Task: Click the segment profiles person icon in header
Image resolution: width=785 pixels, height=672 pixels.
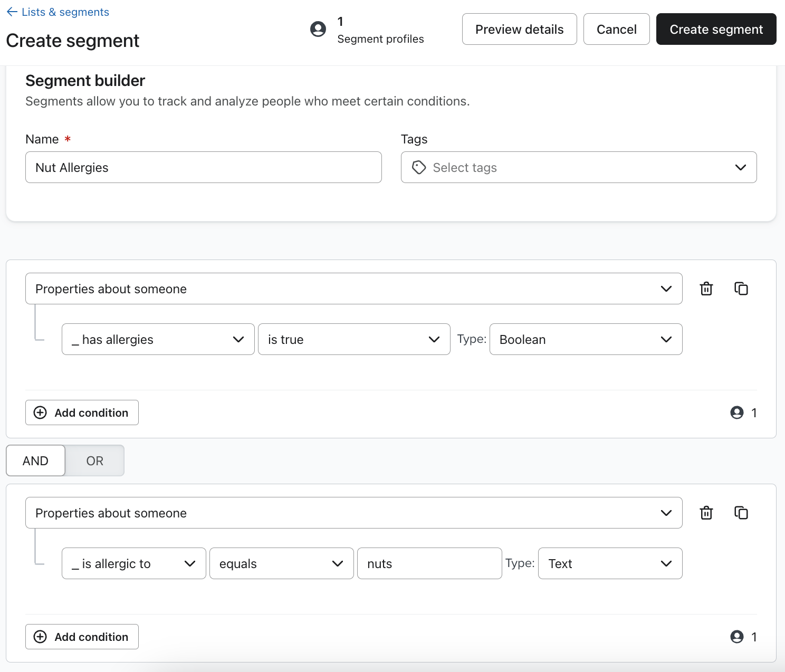Action: tap(318, 29)
